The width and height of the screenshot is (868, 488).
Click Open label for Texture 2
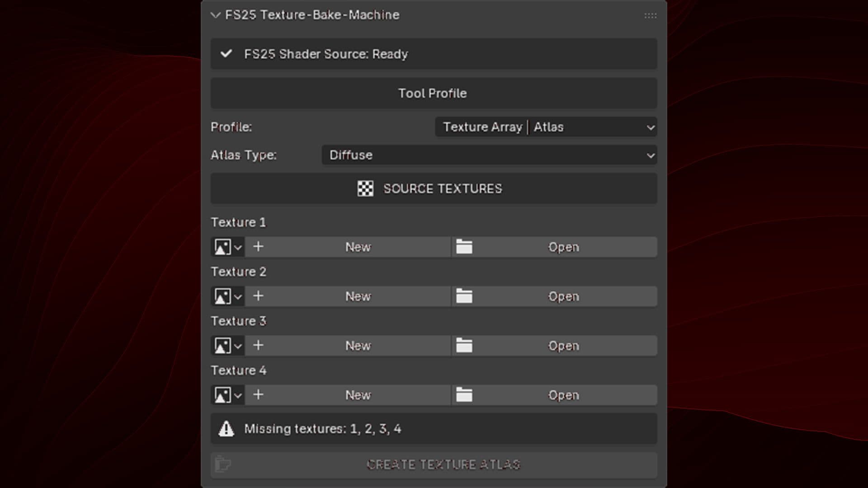coord(563,296)
